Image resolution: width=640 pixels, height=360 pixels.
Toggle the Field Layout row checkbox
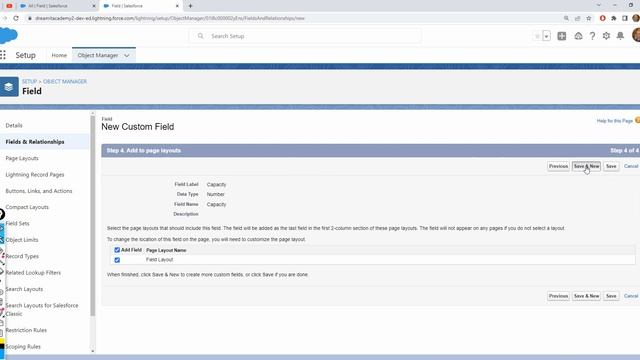pos(117,260)
